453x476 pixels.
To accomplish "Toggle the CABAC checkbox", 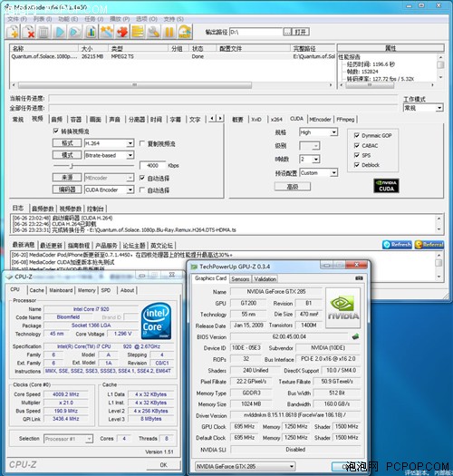I will point(357,145).
